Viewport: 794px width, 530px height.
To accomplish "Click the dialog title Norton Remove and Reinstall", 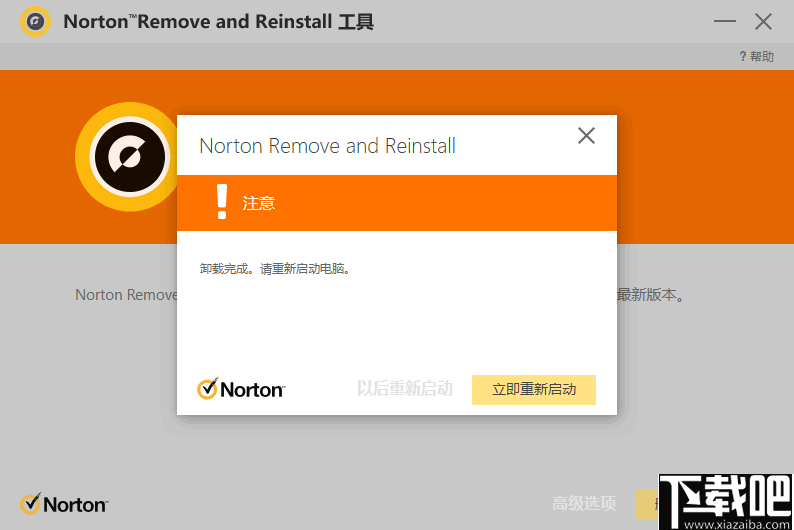I will (x=328, y=146).
